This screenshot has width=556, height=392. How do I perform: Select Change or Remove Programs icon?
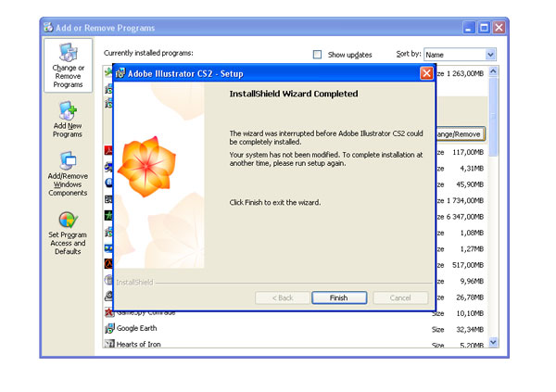(x=68, y=66)
